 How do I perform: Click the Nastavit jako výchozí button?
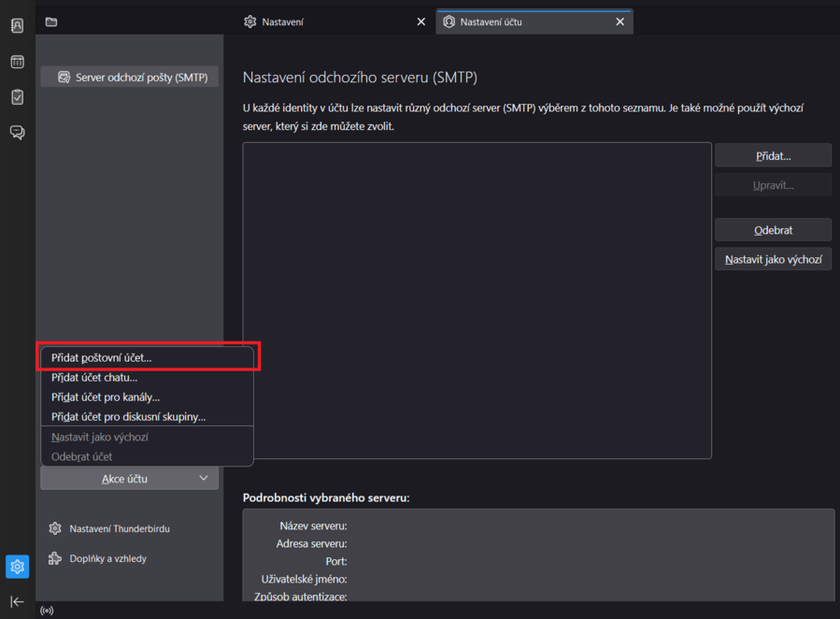(x=773, y=260)
